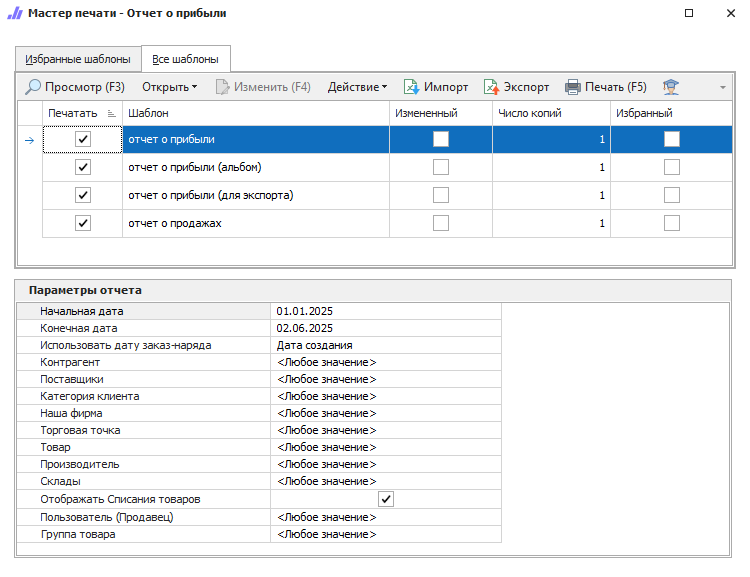Open the Открыть dropdown menu

169,87
